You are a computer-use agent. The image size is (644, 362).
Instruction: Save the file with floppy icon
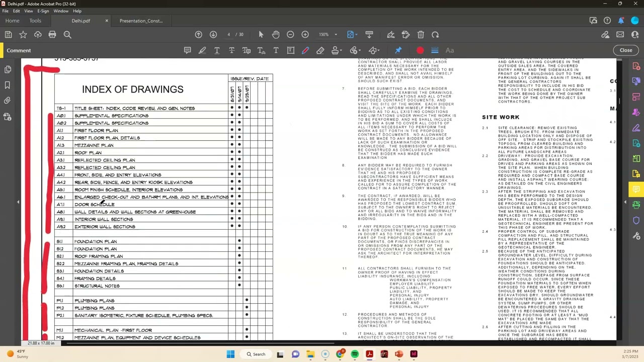click(x=9, y=35)
